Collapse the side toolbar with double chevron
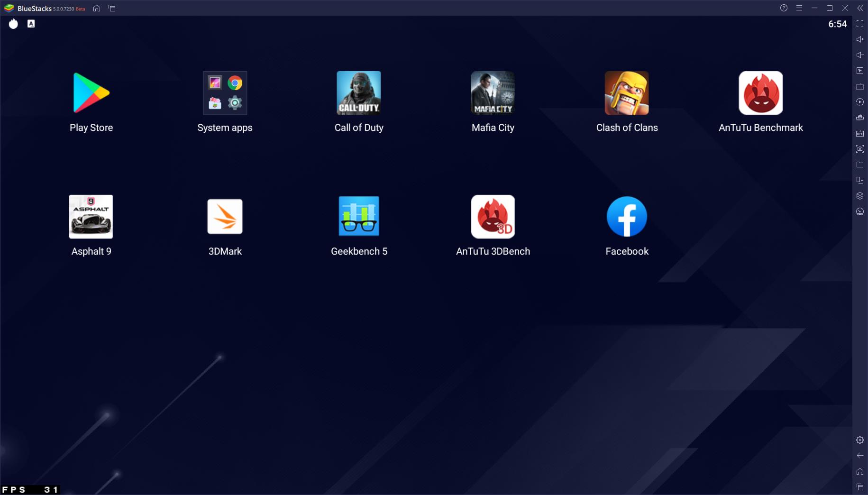Image resolution: width=868 pixels, height=495 pixels. (x=860, y=8)
